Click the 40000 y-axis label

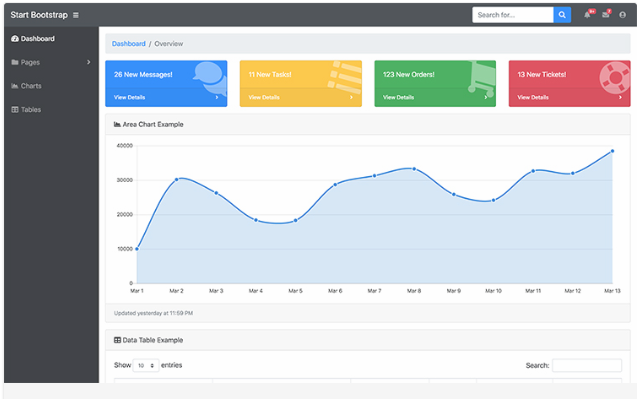[x=125, y=145]
